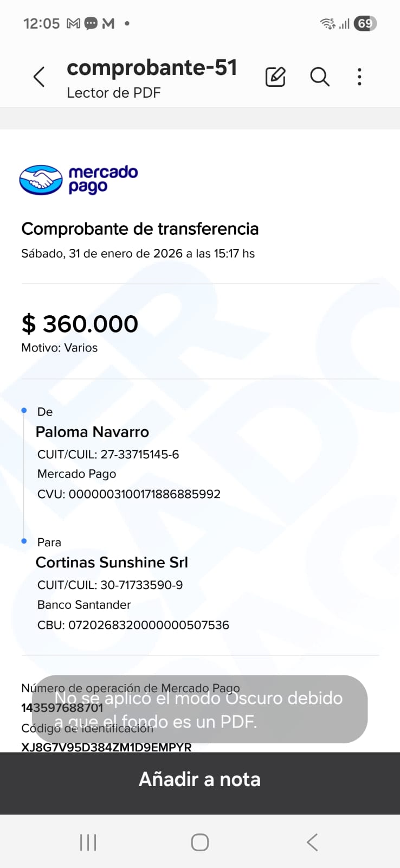The height and width of the screenshot is (868, 400).
Task: Open the three-dot more options menu
Action: click(x=359, y=77)
